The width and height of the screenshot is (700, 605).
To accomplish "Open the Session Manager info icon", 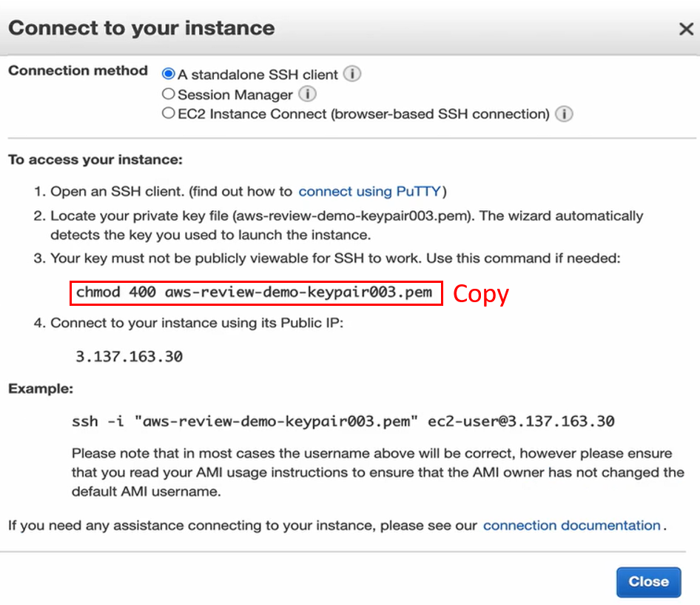I will (307, 94).
